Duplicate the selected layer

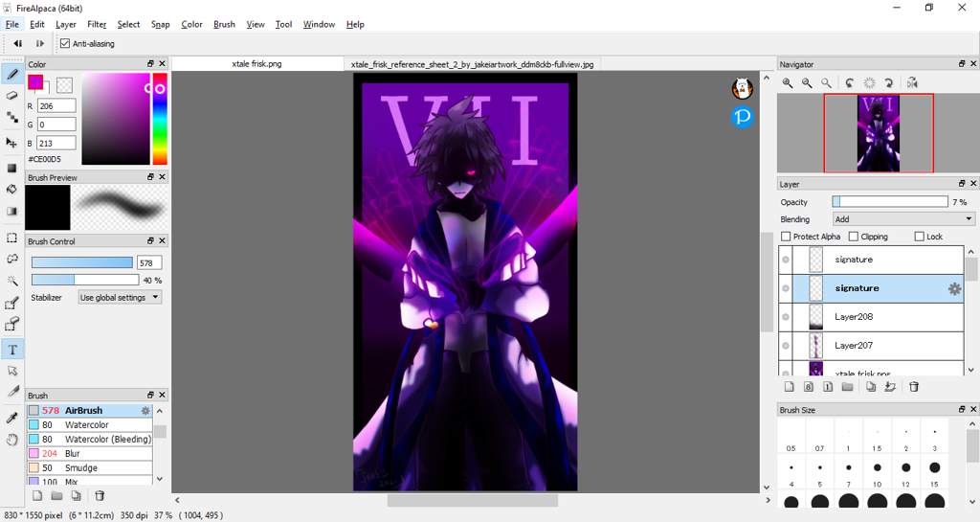point(871,387)
